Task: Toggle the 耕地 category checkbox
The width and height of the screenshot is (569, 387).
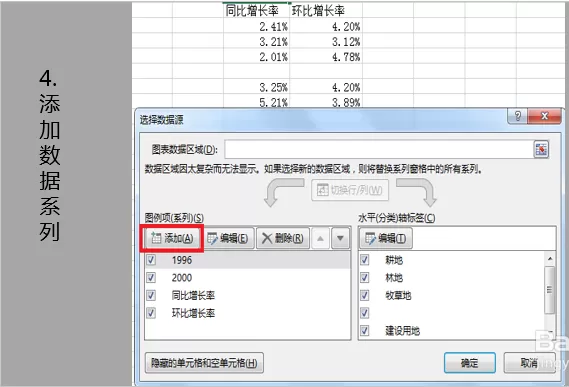Action: [364, 260]
